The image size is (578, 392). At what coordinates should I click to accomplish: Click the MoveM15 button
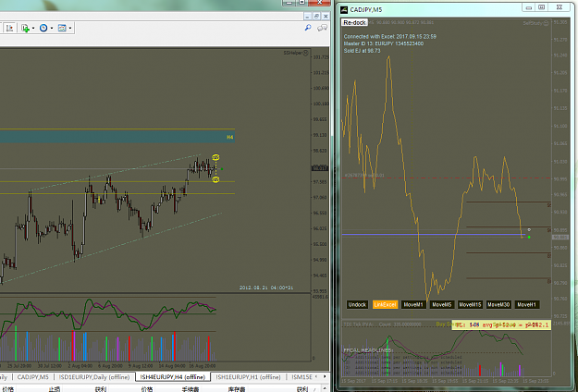[x=470, y=305]
